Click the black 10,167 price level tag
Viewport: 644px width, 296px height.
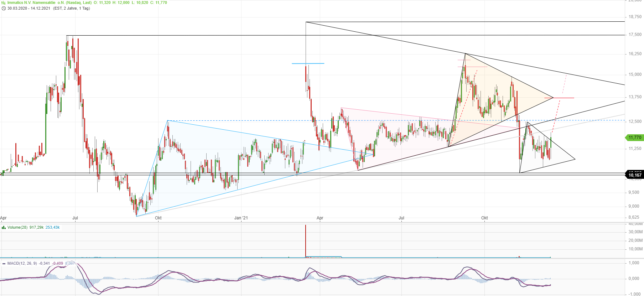[634, 175]
